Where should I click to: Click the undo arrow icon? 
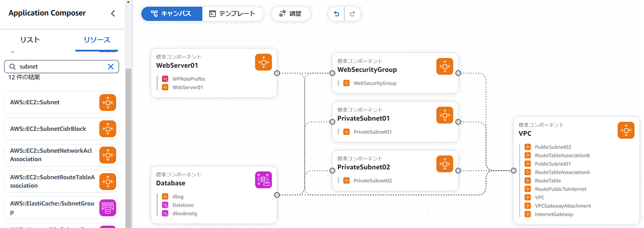point(336,14)
